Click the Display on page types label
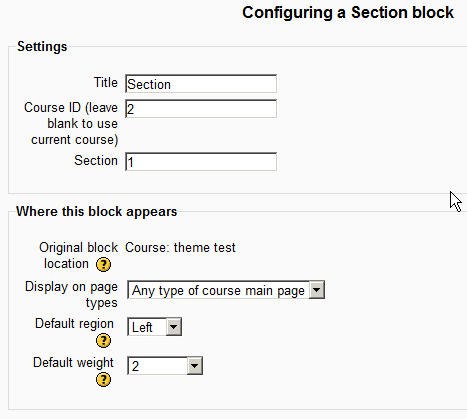Screen dimensions: 467x419 tap(71, 295)
